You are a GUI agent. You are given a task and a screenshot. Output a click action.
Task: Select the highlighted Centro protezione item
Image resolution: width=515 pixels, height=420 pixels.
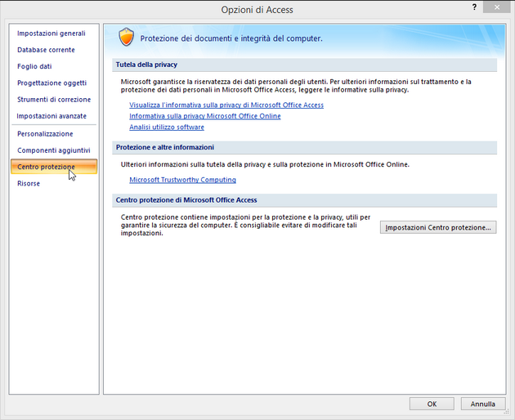pos(54,167)
